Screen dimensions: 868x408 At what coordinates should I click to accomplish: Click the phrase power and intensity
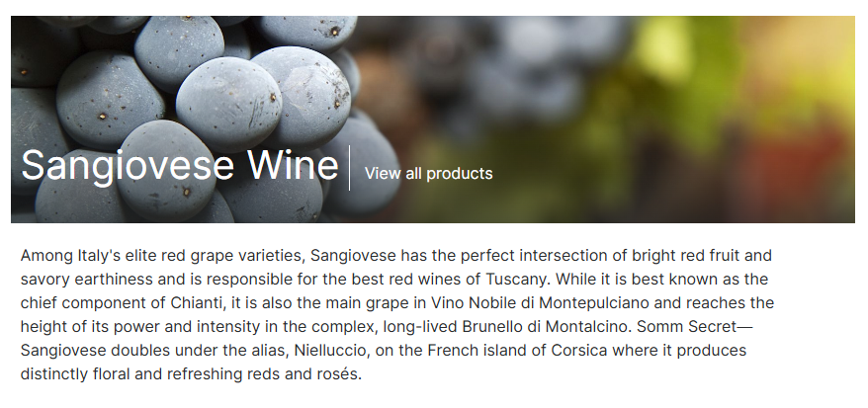coord(156,326)
